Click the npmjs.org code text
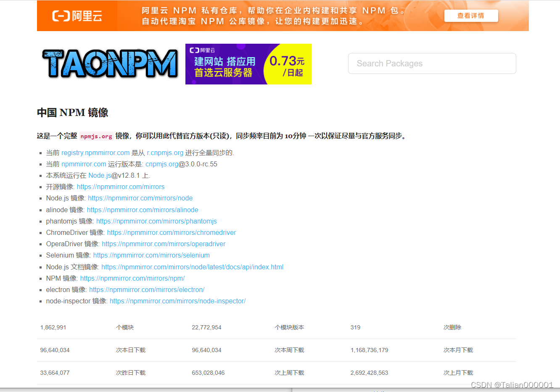This screenshot has height=392, width=560. pos(96,136)
